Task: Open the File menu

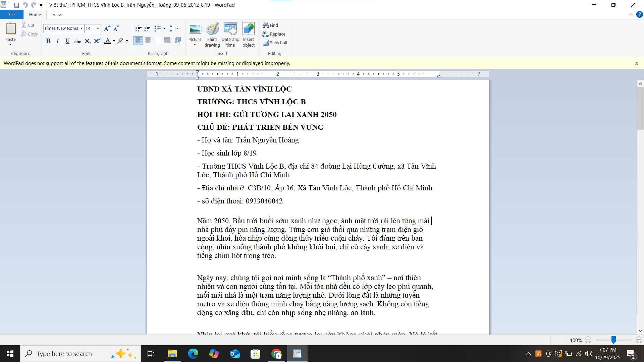Action: [11, 15]
